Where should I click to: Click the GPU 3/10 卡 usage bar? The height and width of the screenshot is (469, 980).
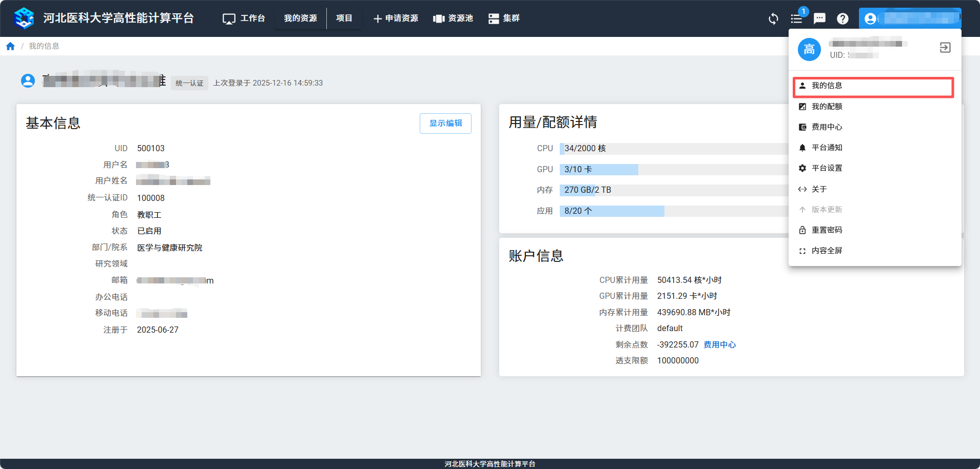click(x=599, y=170)
